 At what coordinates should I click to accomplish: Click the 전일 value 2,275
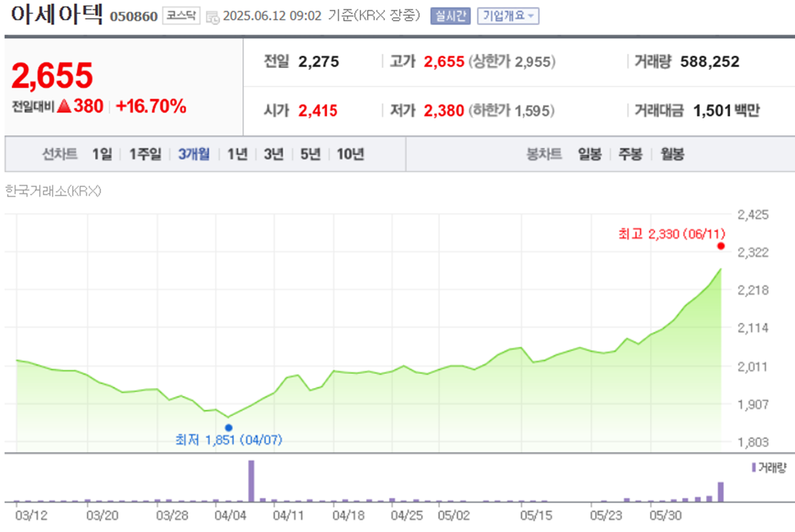pos(319,62)
